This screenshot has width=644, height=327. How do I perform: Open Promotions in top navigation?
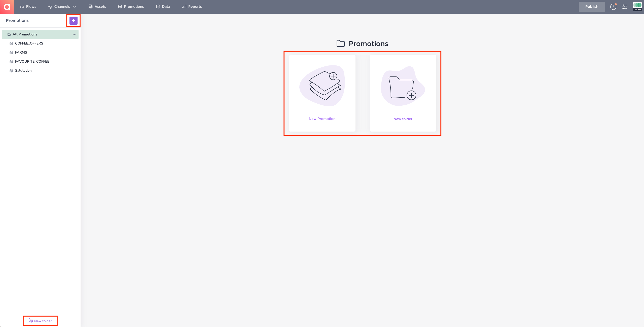pos(131,7)
